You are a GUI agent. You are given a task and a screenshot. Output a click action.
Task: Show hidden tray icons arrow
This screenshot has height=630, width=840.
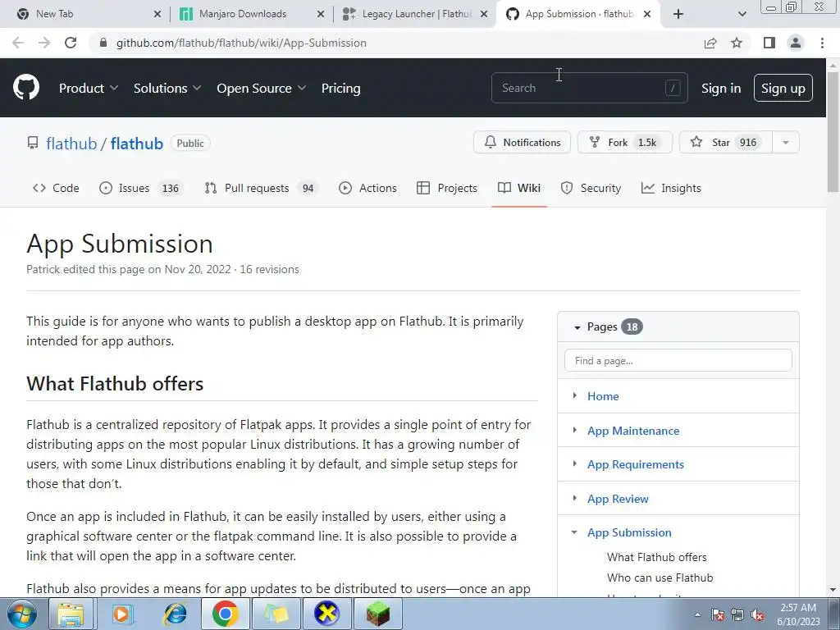[697, 615]
